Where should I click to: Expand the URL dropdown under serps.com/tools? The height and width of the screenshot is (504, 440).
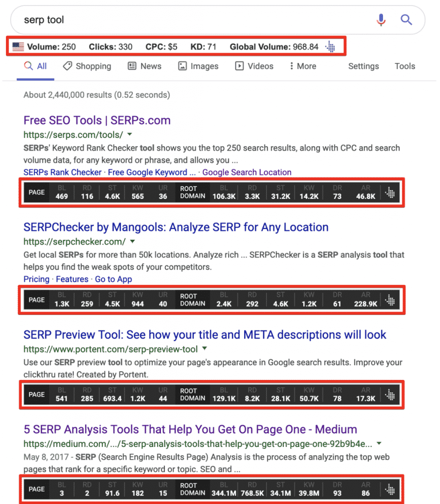tap(129, 134)
